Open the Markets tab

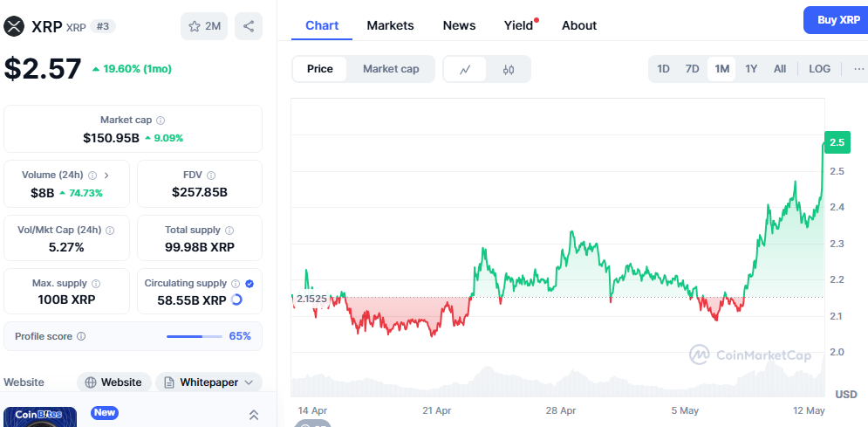click(x=390, y=25)
